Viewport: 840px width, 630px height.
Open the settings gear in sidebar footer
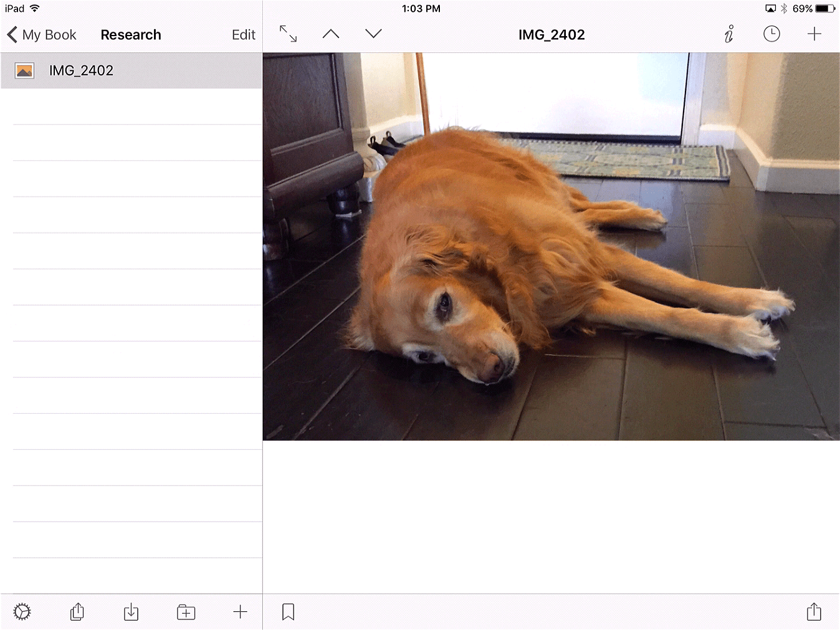(x=22, y=612)
